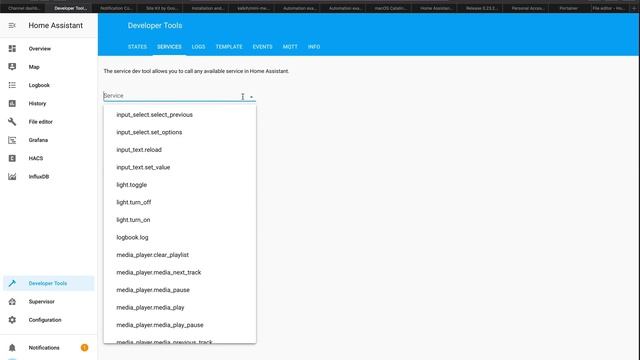
Task: Open Map via its sidebar icon
Action: [12, 67]
